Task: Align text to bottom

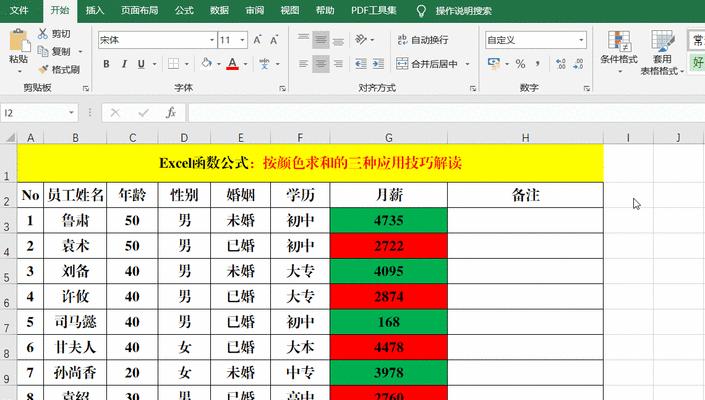Action: [338, 40]
